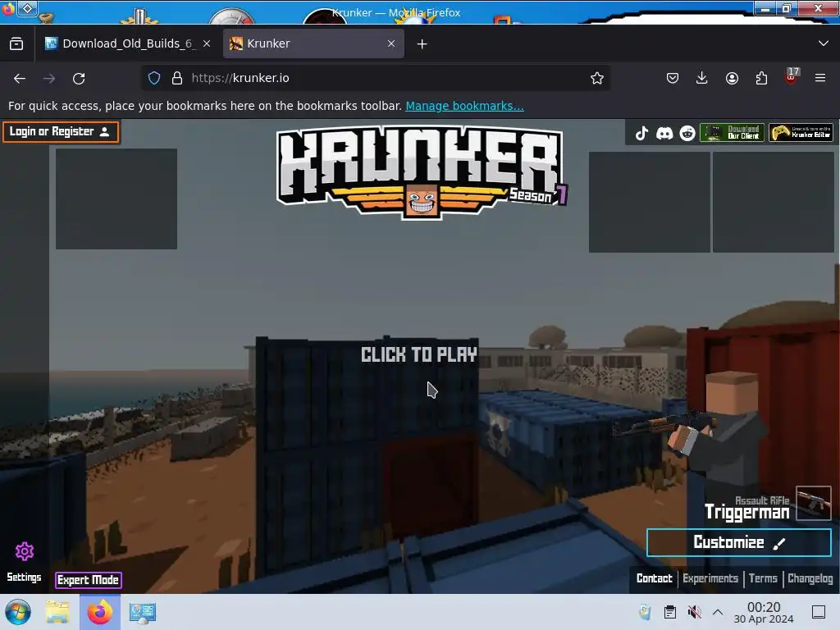This screenshot has width=840, height=630.
Task: Switch to Download_Old_Builds tab
Action: tap(128, 43)
